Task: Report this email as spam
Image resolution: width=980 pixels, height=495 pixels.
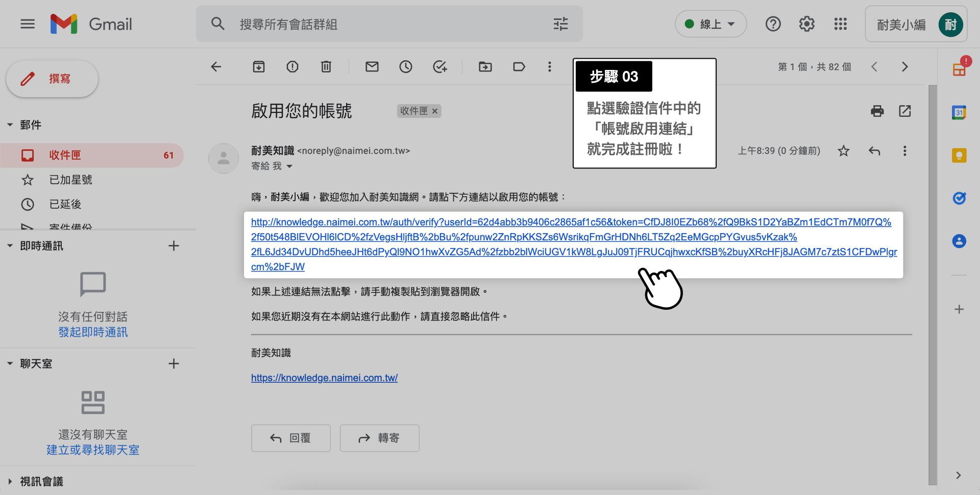Action: [292, 67]
